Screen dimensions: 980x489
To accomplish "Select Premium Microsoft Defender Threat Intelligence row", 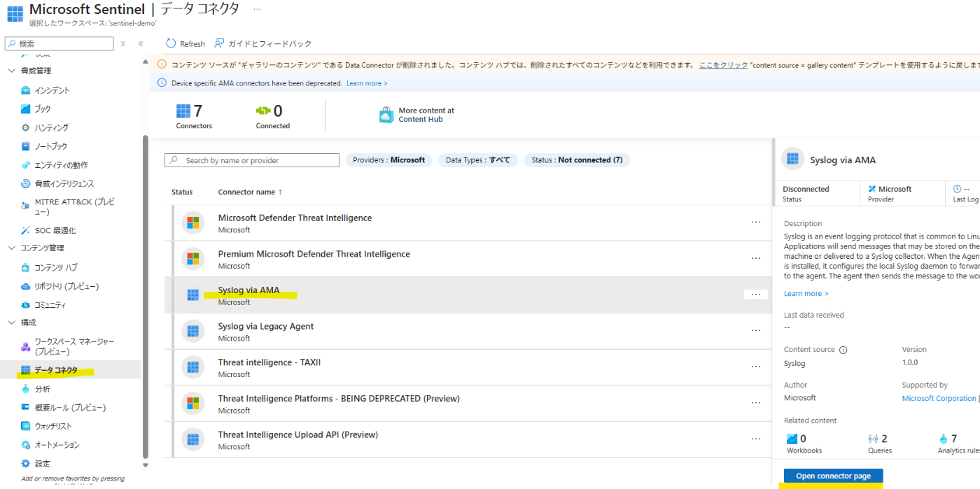I will pos(468,259).
